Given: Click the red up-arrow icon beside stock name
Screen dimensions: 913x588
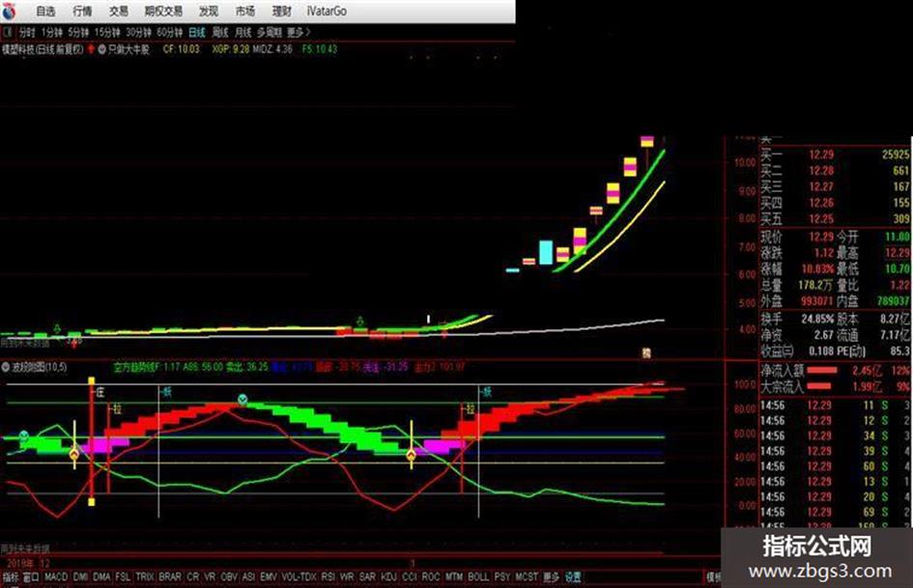Looking at the screenshot, I should pyautogui.click(x=91, y=49).
